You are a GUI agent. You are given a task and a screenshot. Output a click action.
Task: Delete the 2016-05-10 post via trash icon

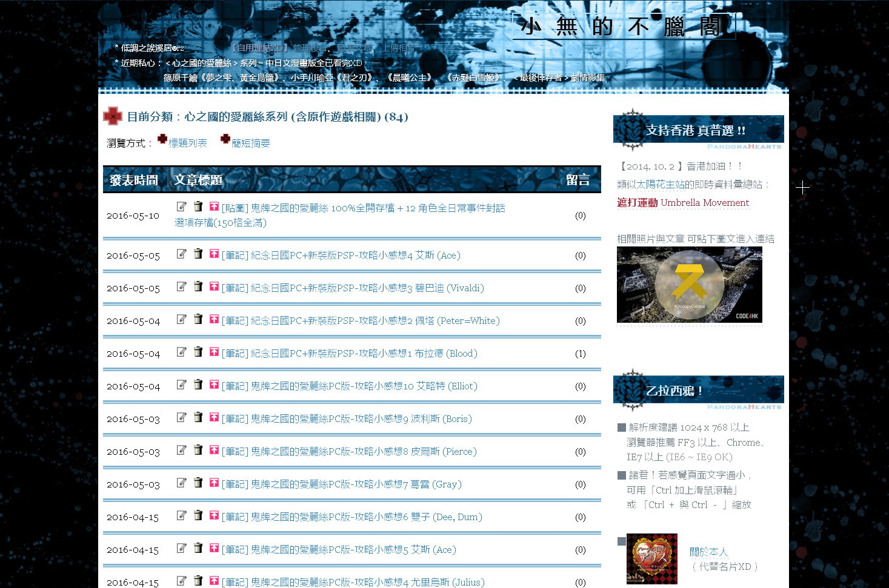click(198, 206)
